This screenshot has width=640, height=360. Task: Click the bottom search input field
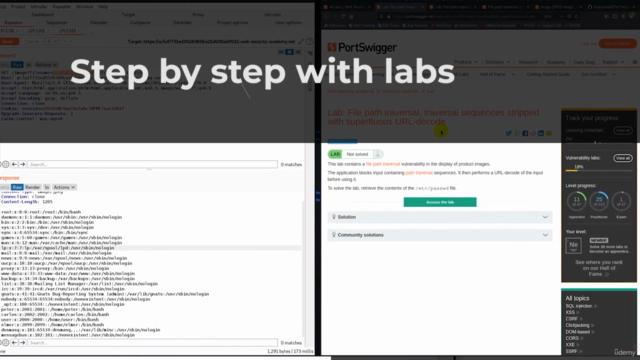coord(153,342)
